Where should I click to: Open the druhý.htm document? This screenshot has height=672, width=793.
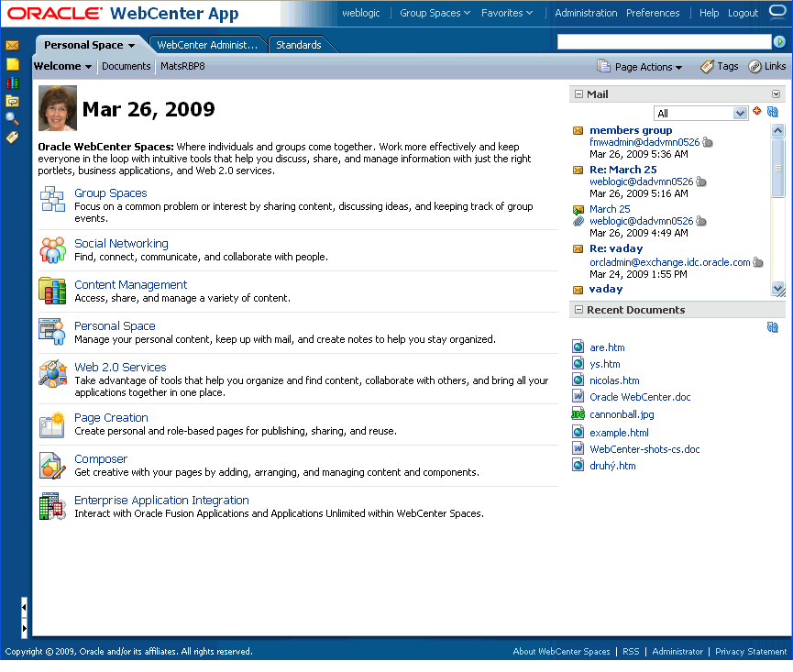[x=612, y=466]
